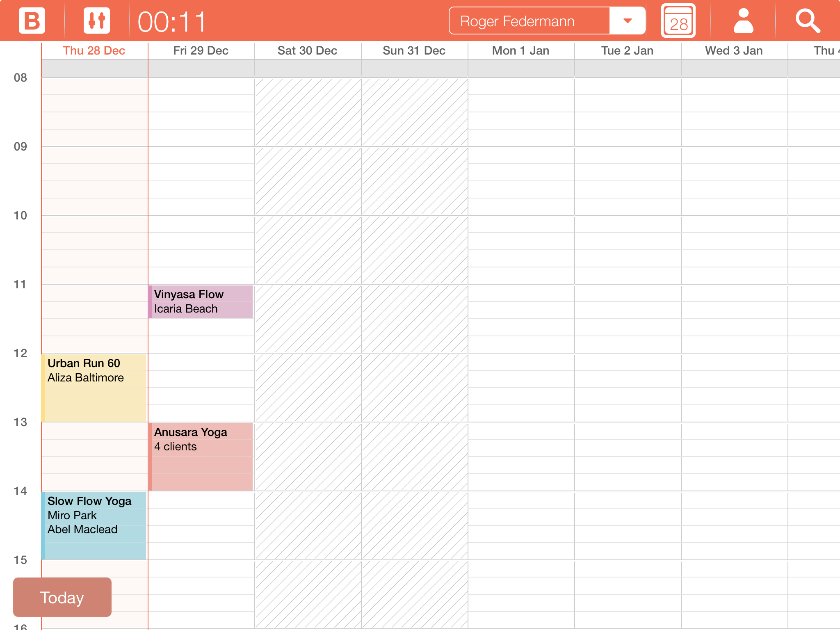Select Wed 3 Jan day header

(x=734, y=50)
